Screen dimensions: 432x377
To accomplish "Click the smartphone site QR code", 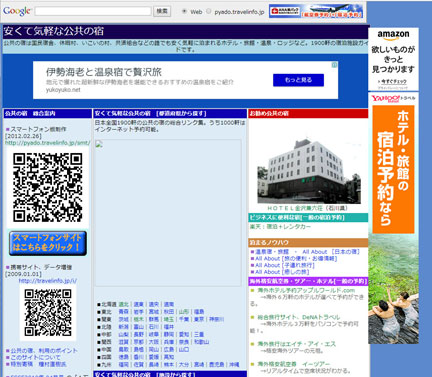I will (x=48, y=188).
